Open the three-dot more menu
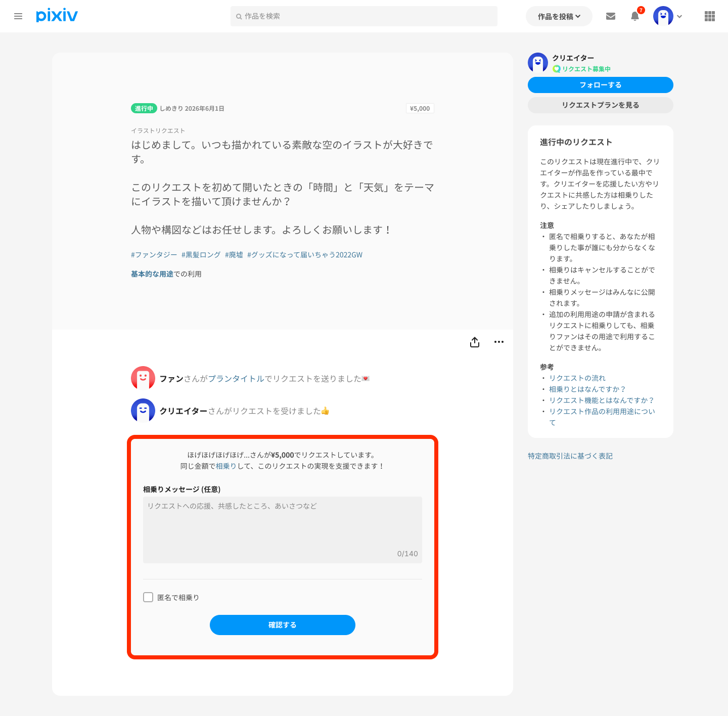Viewport: 728px width, 716px height. [x=499, y=342]
